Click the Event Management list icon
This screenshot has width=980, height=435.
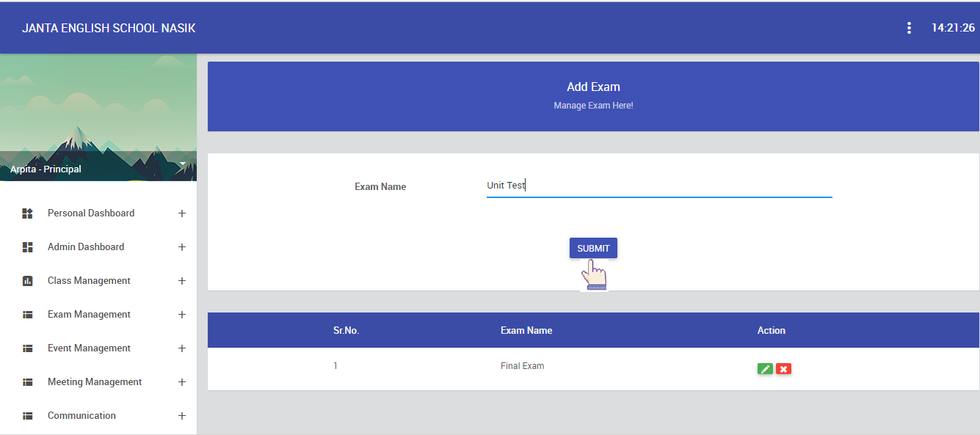click(28, 348)
